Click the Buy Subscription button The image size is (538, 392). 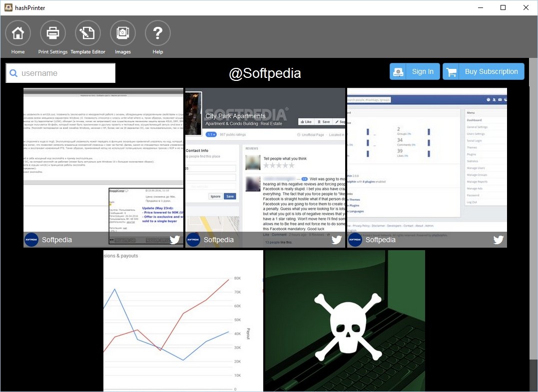click(484, 71)
